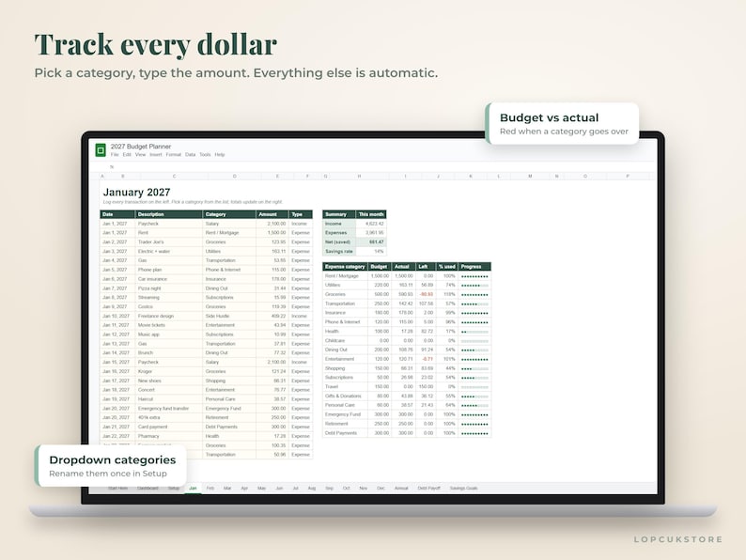Viewport: 746px width, 560px height.
Task: Switch to the May sheet tab
Action: pos(262,489)
